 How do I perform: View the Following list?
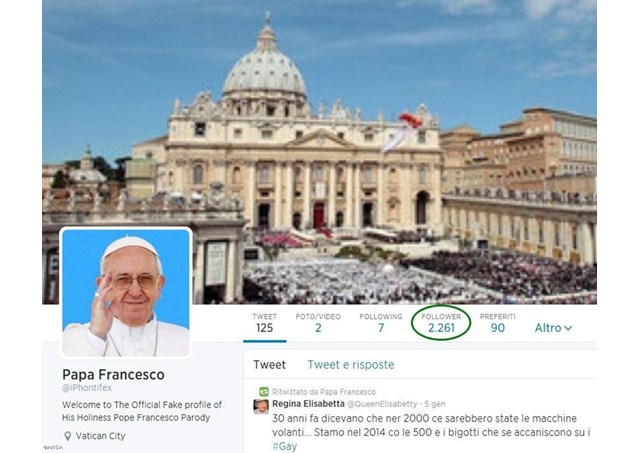click(x=381, y=323)
